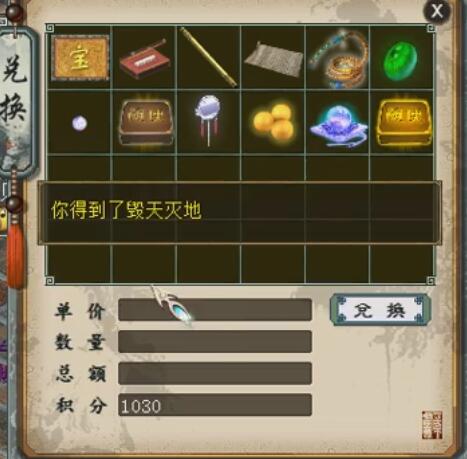Click the 总额 total amount field

[215, 373]
